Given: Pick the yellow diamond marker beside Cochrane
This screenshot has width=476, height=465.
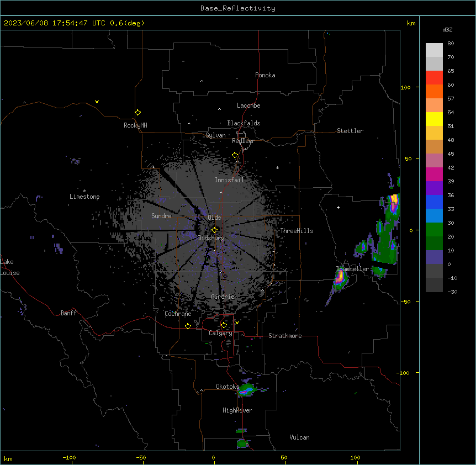Looking at the screenshot, I should (x=188, y=326).
